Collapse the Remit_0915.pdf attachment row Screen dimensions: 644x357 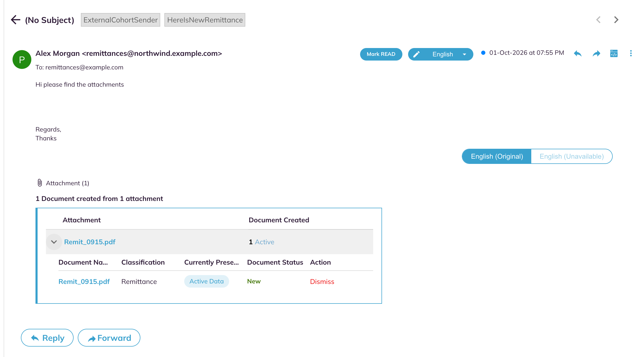pyautogui.click(x=54, y=242)
